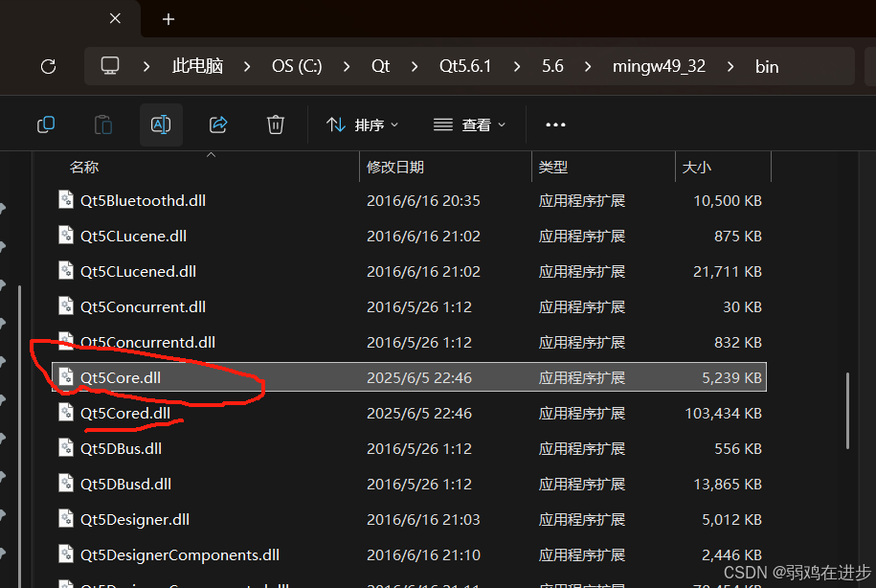Select file Qt5CLucene.dll
The image size is (876, 588).
pyautogui.click(x=409, y=236)
